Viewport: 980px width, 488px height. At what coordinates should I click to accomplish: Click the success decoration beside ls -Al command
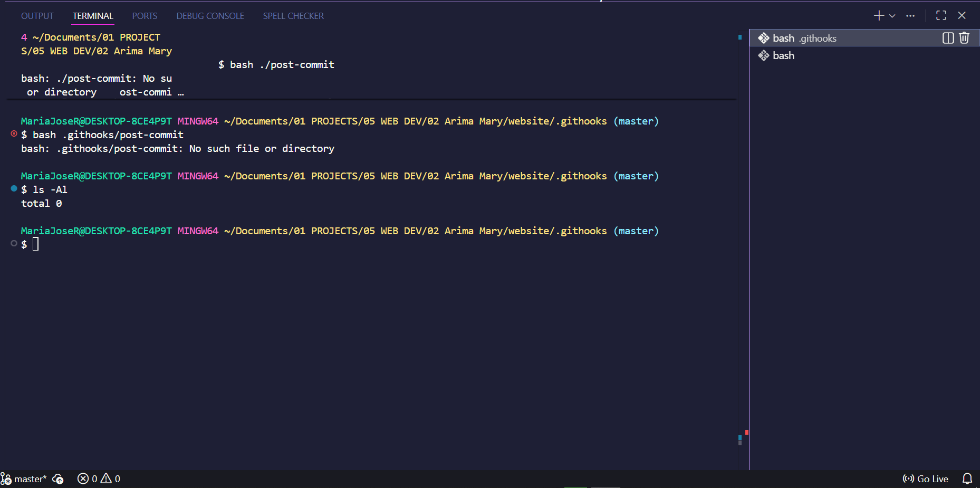click(14, 188)
